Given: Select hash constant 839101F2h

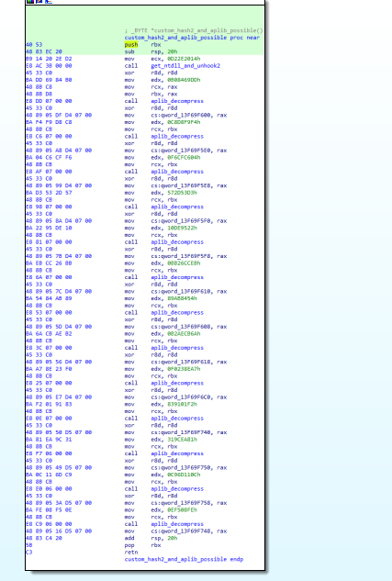Looking at the screenshot, I should [182, 404].
